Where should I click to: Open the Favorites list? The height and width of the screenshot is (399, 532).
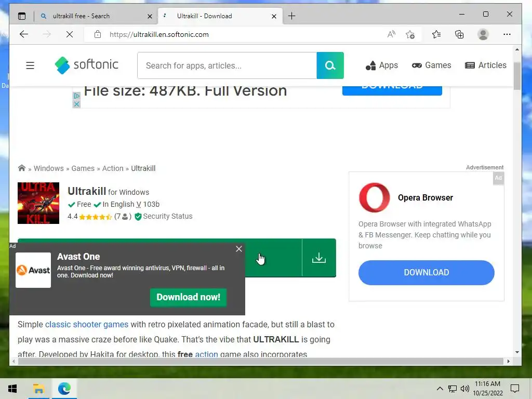pos(436,34)
